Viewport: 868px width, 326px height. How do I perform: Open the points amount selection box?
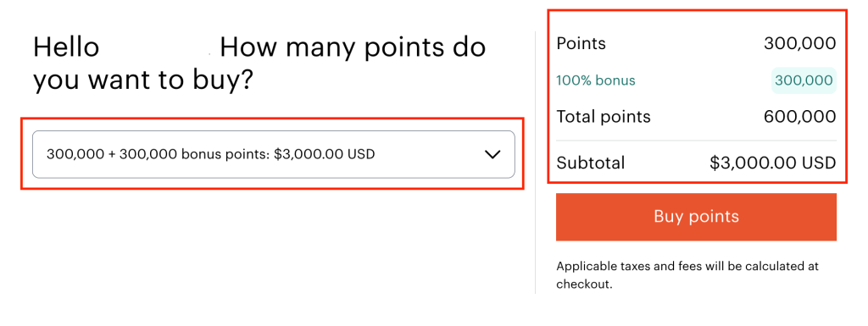pos(274,154)
